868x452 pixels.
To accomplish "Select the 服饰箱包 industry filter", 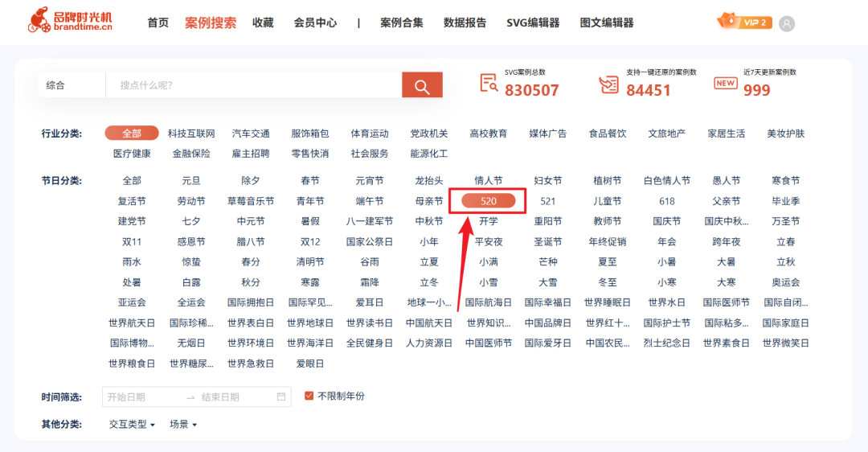I will (x=310, y=134).
